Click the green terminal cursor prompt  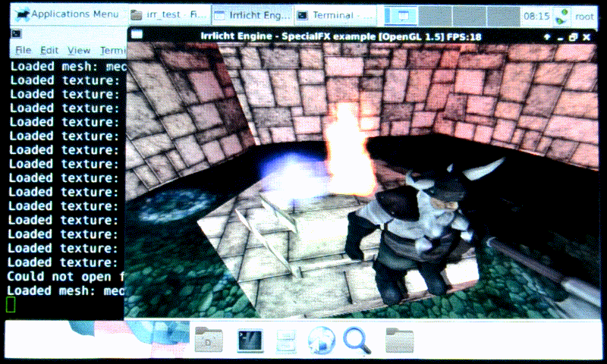coord(11,304)
